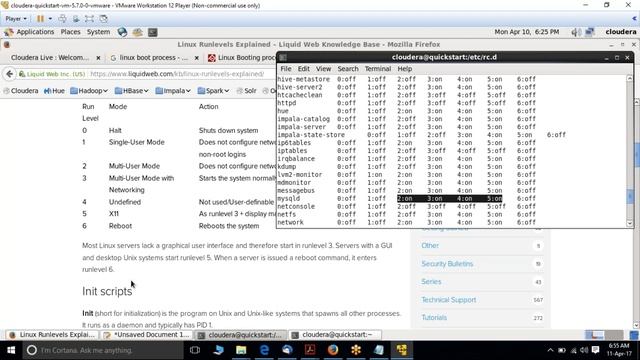The height and width of the screenshot is (360, 640).
Task: Close the linux boot process tab
Action: click(196, 58)
